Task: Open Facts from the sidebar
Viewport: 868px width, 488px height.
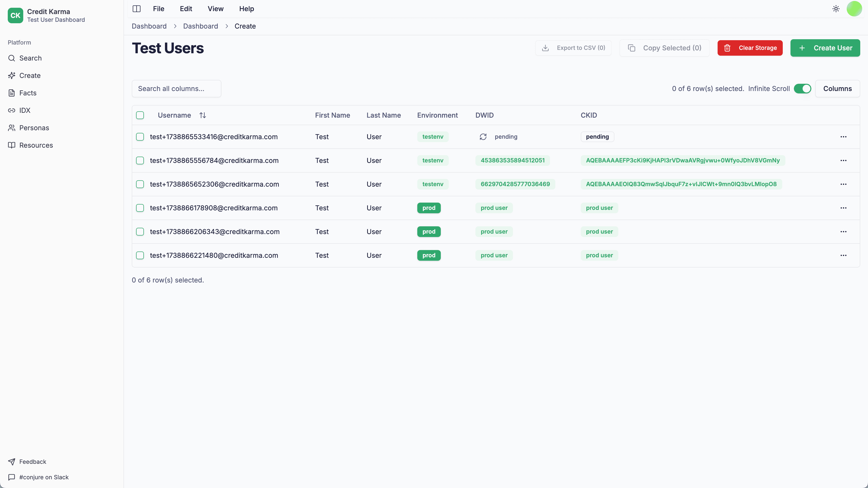Action: tap(28, 93)
